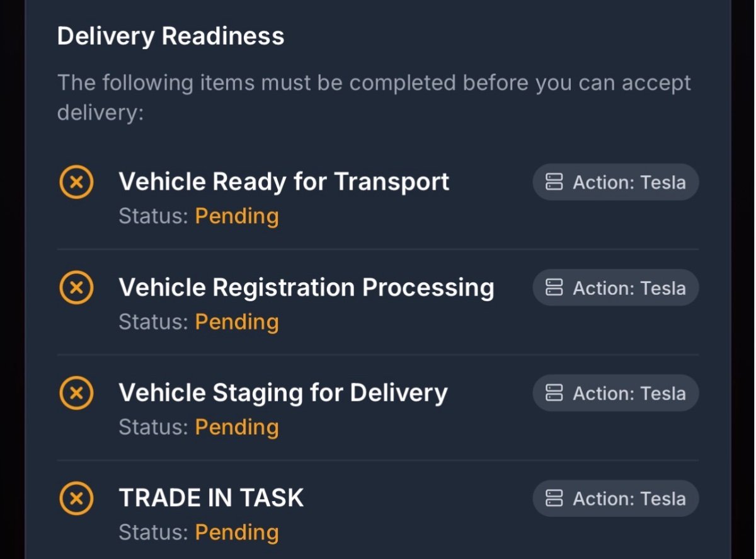Click the server icon in Vehicle Registration Processing badge
Screen dimensions: 756x559
pyautogui.click(x=554, y=288)
